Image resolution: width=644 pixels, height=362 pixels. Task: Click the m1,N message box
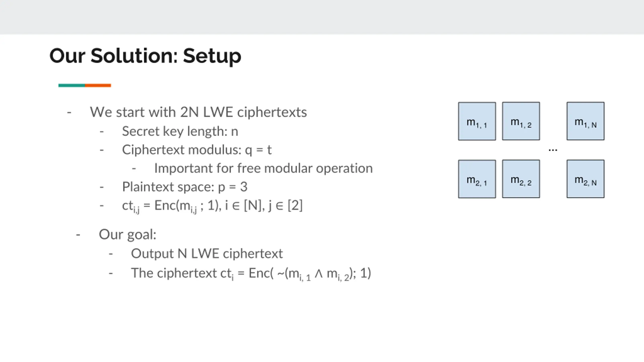(585, 121)
